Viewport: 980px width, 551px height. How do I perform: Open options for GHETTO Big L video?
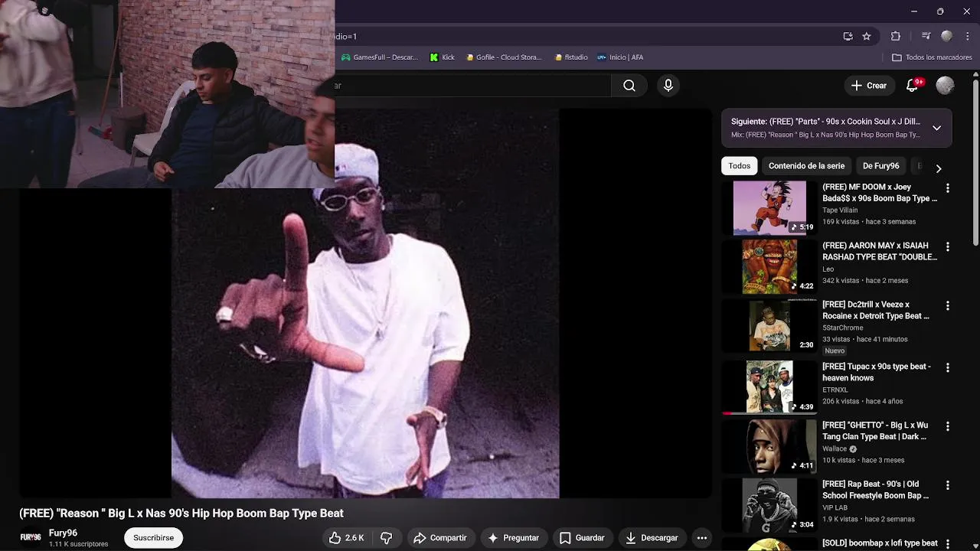coord(948,426)
